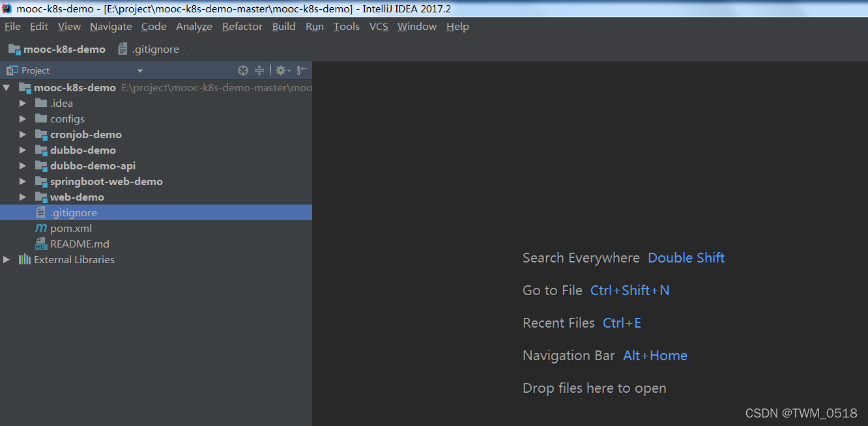Open the Help menu

[x=457, y=27]
